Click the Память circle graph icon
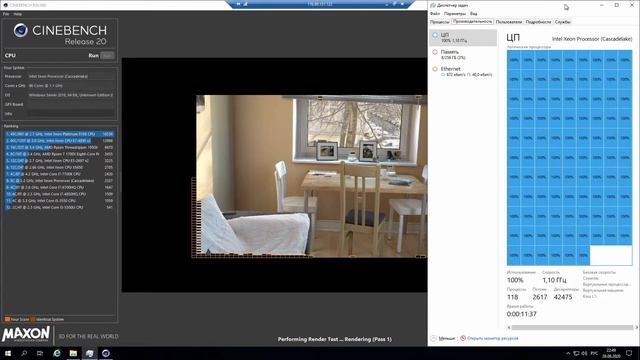The height and width of the screenshot is (360, 640). (435, 52)
